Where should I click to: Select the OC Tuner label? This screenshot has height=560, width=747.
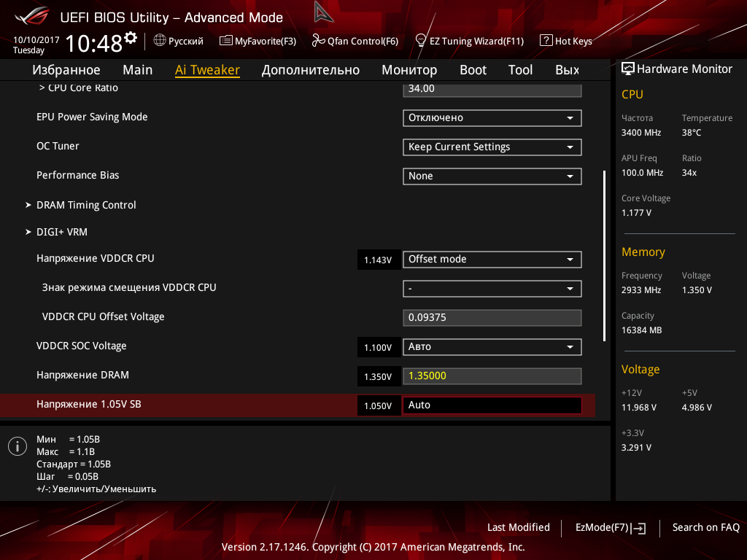point(58,146)
